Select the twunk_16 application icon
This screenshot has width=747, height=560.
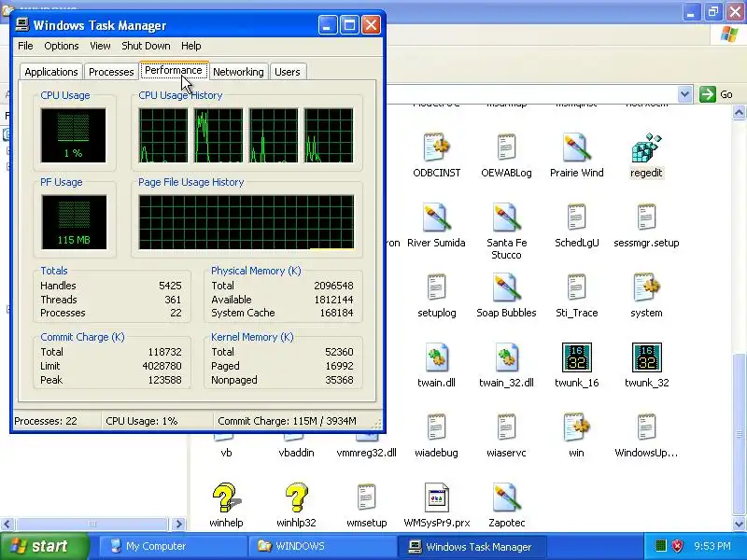576,357
